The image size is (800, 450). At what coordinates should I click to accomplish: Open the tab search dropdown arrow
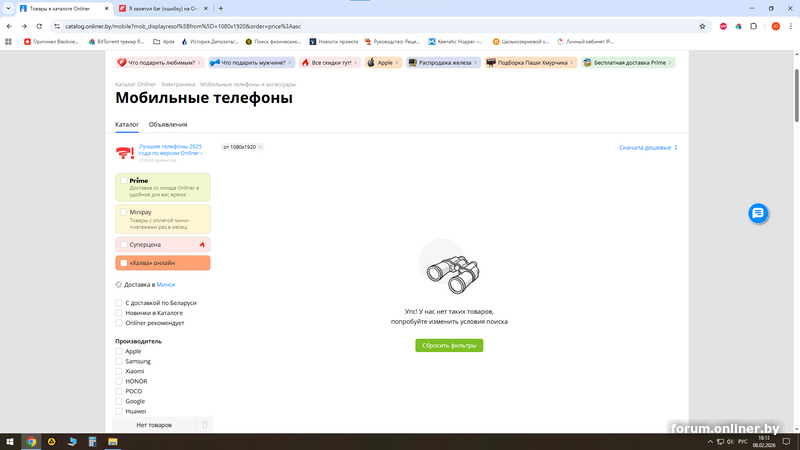tap(8, 8)
